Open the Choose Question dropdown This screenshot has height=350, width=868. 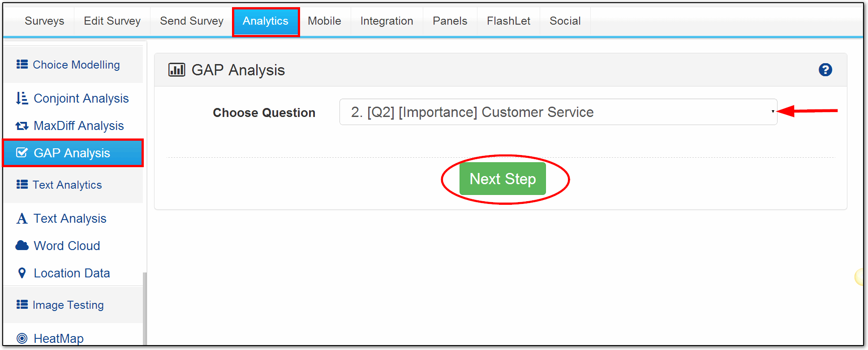point(558,112)
